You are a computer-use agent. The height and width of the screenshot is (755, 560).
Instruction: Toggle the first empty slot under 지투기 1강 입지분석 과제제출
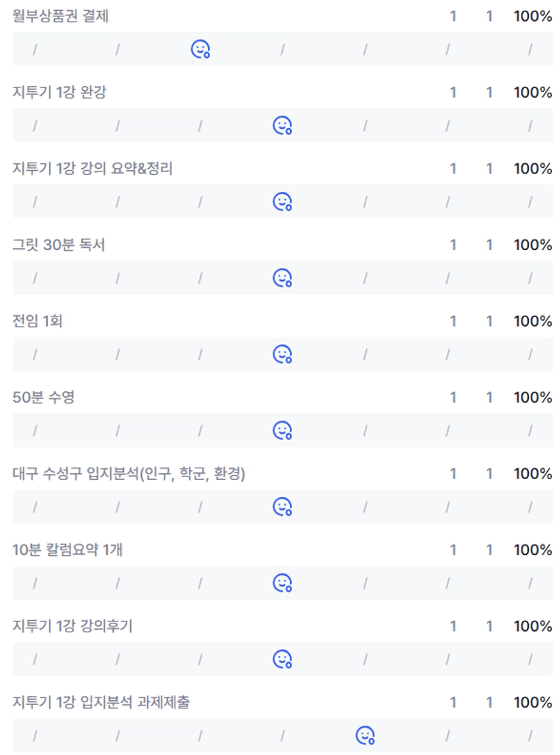pos(35,735)
